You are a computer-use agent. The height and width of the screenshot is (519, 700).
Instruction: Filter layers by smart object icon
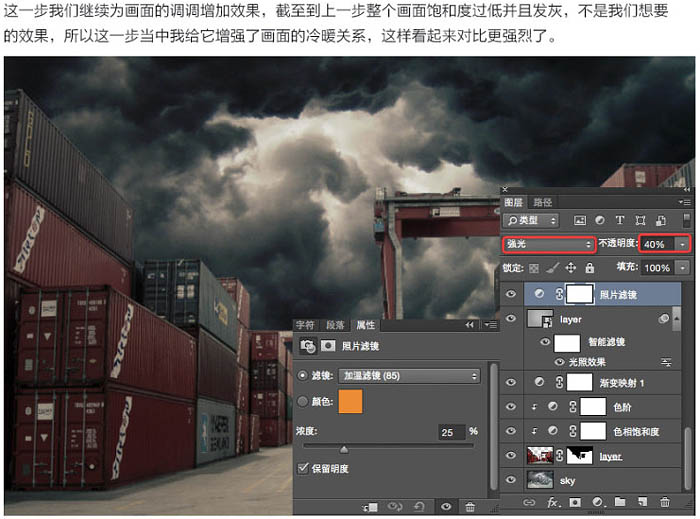661,220
